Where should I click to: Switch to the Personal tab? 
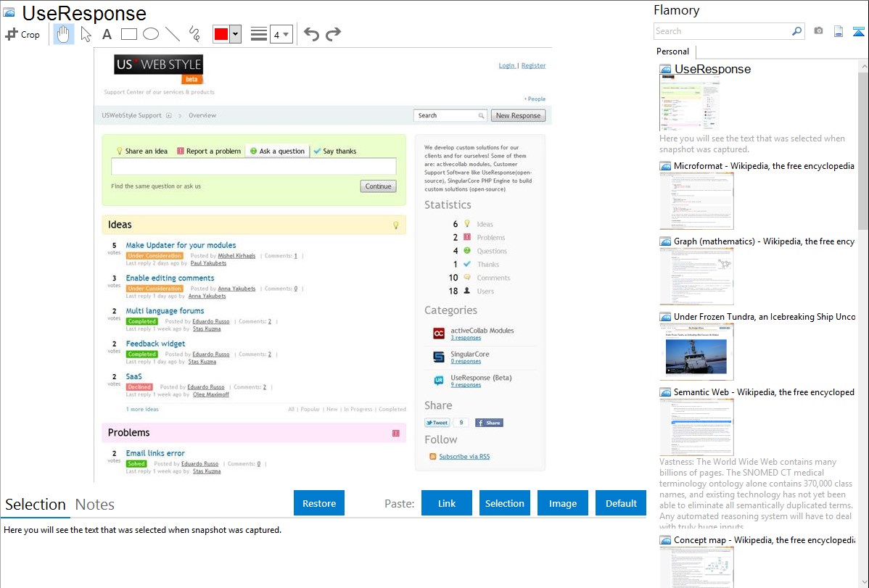coord(673,51)
